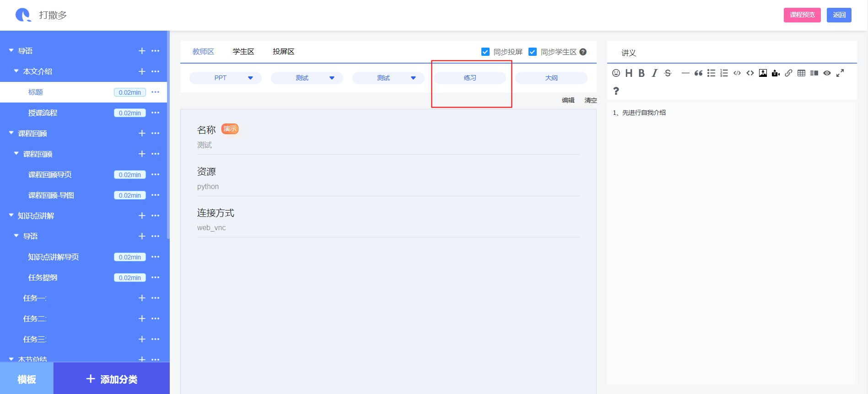Insert code block with angle brackets icon
Viewport: 868px width, 394px height.
(750, 73)
